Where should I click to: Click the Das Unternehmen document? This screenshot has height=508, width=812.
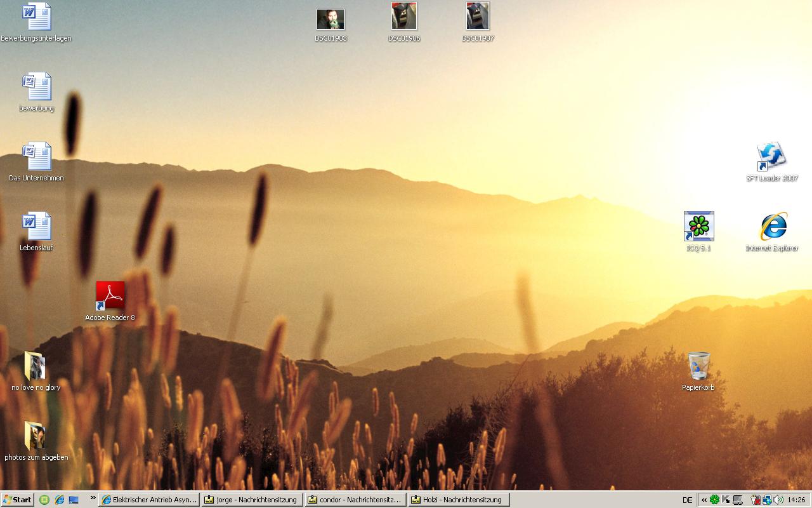point(36,157)
